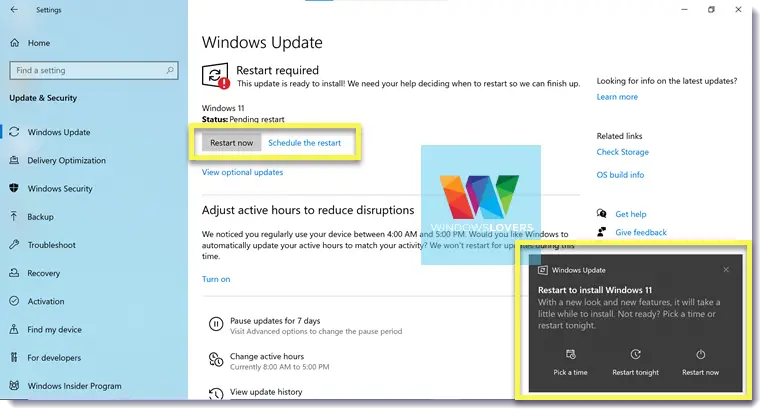Click the Give feedback link
The width and height of the screenshot is (767, 415).
point(641,232)
